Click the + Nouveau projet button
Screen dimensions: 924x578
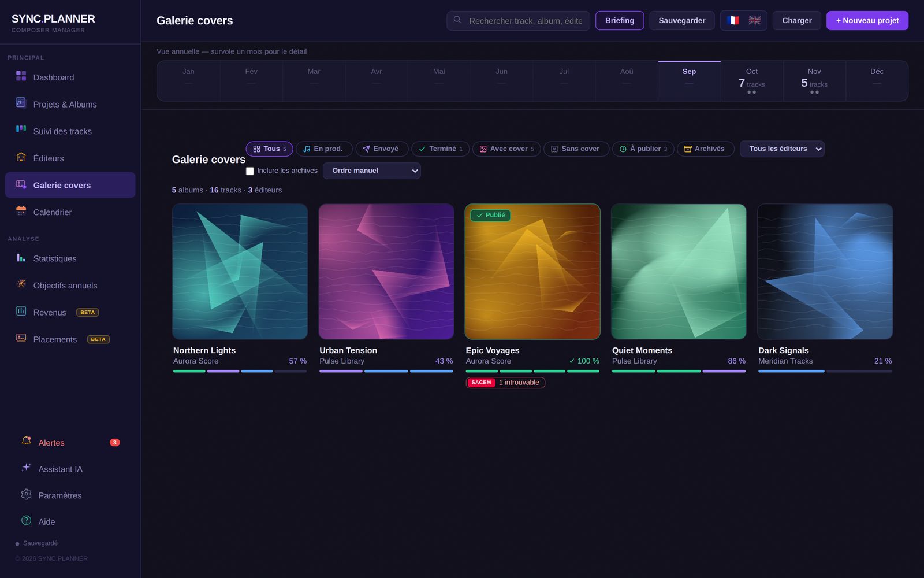pos(867,21)
